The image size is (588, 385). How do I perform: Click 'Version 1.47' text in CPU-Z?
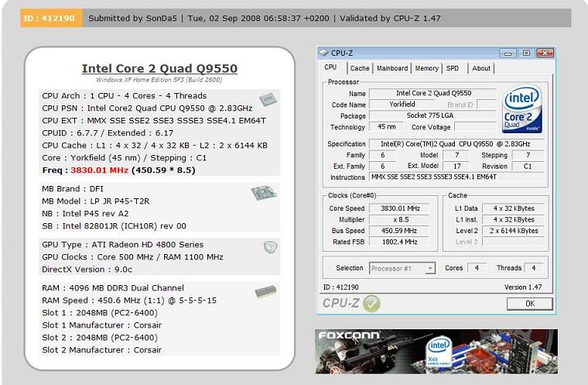point(523,287)
